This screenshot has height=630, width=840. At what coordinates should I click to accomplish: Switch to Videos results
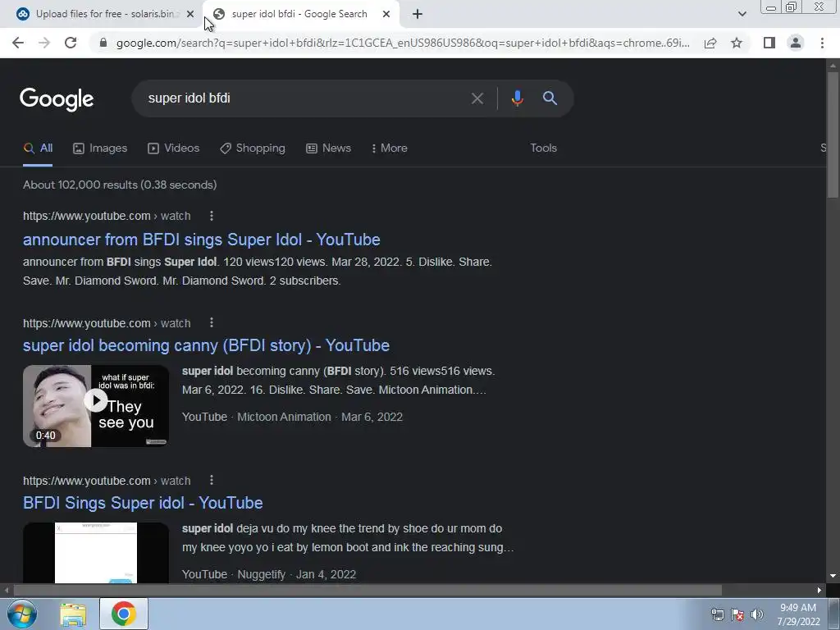174,148
